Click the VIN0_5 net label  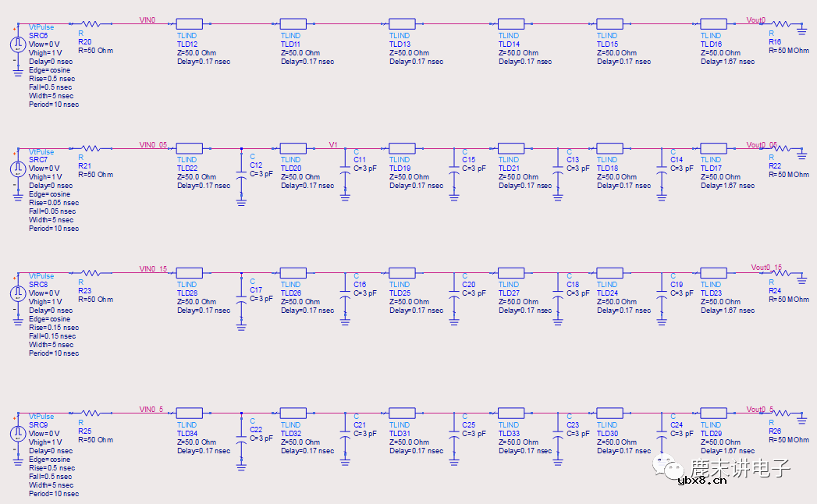[151, 409]
